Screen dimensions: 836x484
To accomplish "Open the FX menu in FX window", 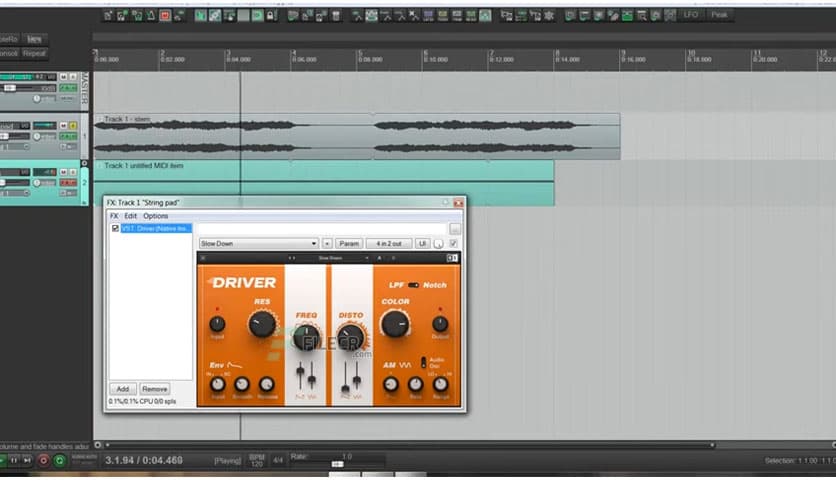I will tap(114, 216).
